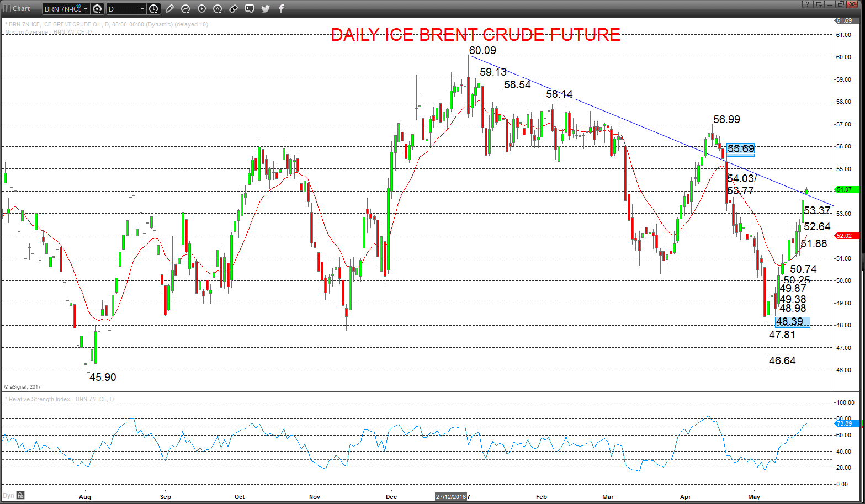Click the 53.37 price annotation
Screen dimensions: 865x504
817,210
